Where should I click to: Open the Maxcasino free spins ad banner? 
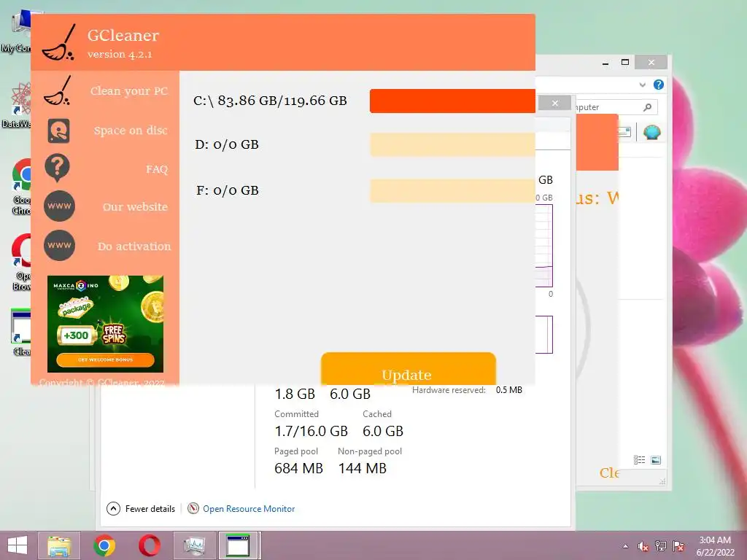click(x=105, y=324)
